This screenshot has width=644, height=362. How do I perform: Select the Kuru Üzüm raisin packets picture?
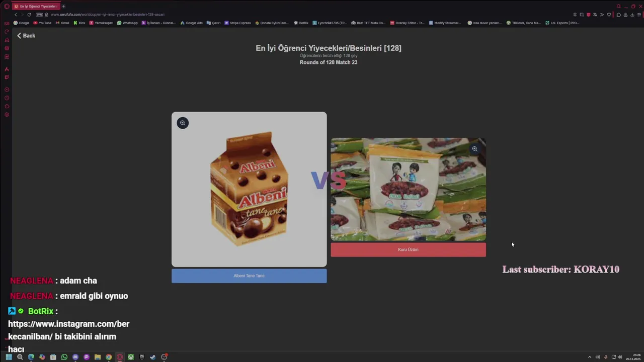[408, 189]
